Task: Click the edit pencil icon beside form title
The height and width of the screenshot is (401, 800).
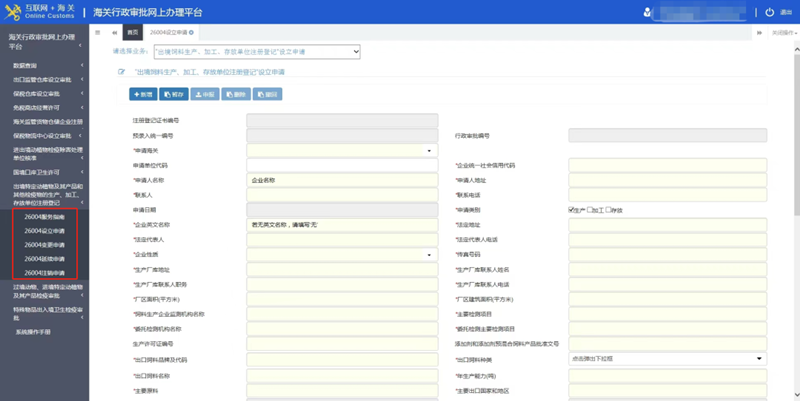Action: tap(121, 72)
